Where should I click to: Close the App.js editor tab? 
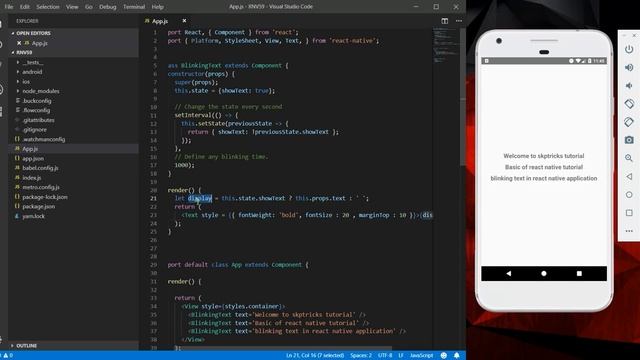click(x=184, y=21)
